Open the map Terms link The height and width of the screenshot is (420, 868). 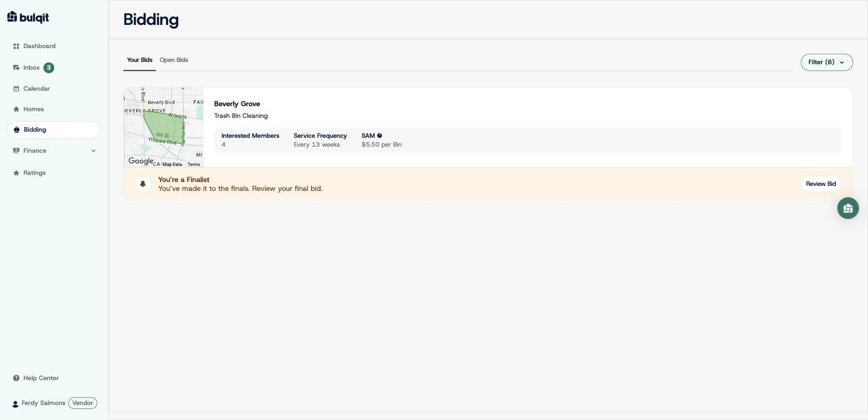coord(193,164)
